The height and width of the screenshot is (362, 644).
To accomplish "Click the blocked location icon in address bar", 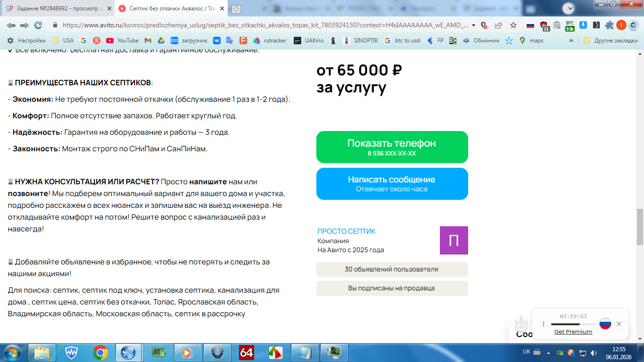I will click(484, 25).
